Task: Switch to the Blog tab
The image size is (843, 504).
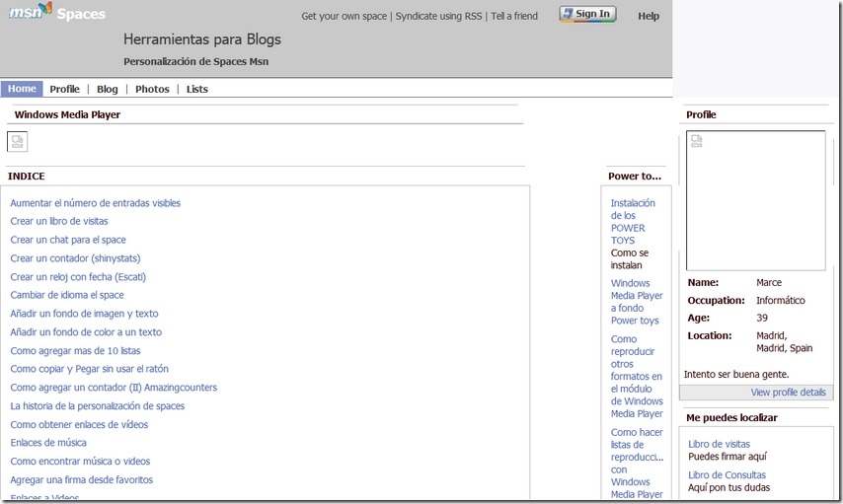Action: 107,89
